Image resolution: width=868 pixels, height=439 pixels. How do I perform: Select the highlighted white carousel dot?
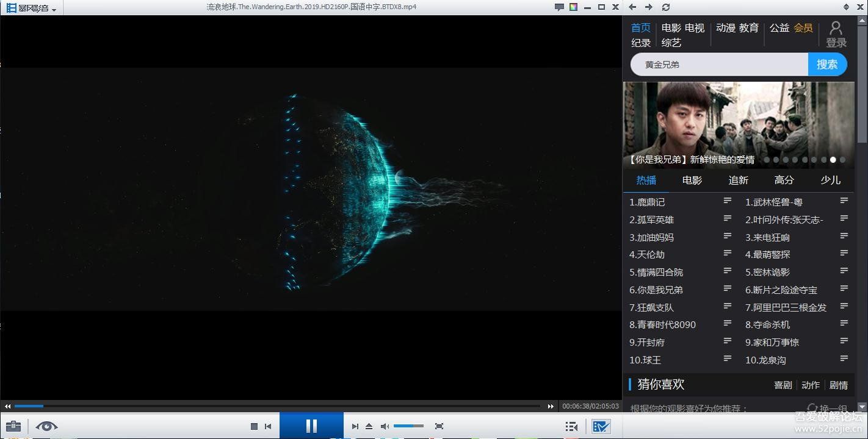pyautogui.click(x=833, y=160)
